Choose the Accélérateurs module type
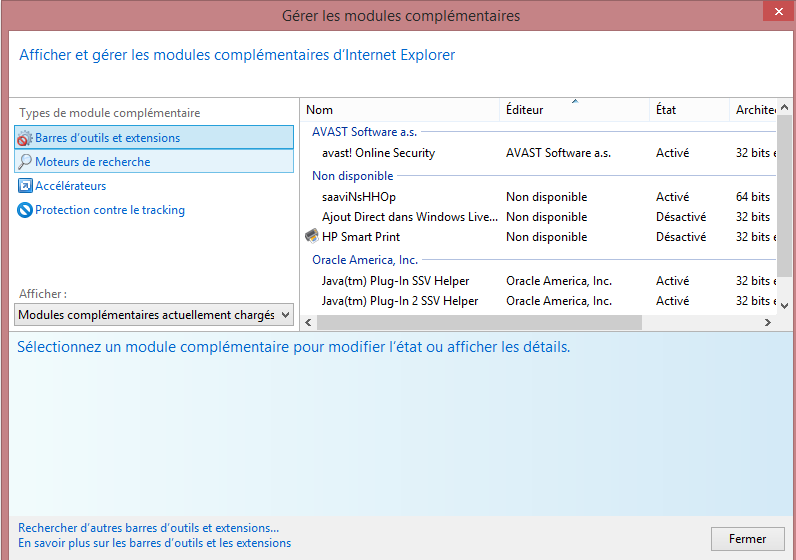Viewport: 796px width, 560px height. click(x=71, y=186)
